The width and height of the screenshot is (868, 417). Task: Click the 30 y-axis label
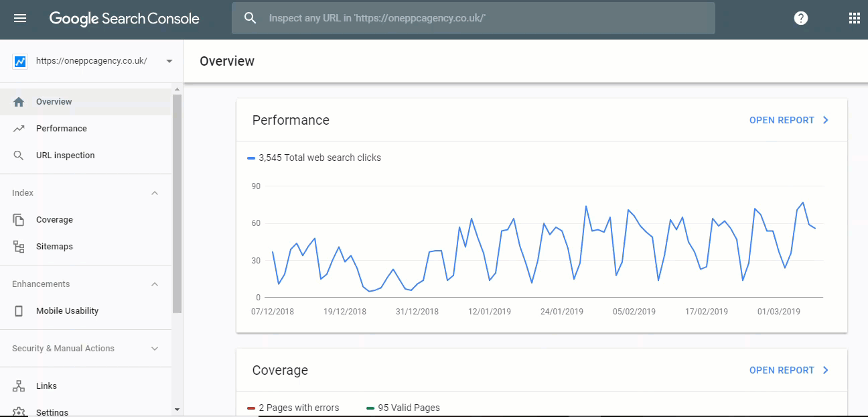click(257, 261)
